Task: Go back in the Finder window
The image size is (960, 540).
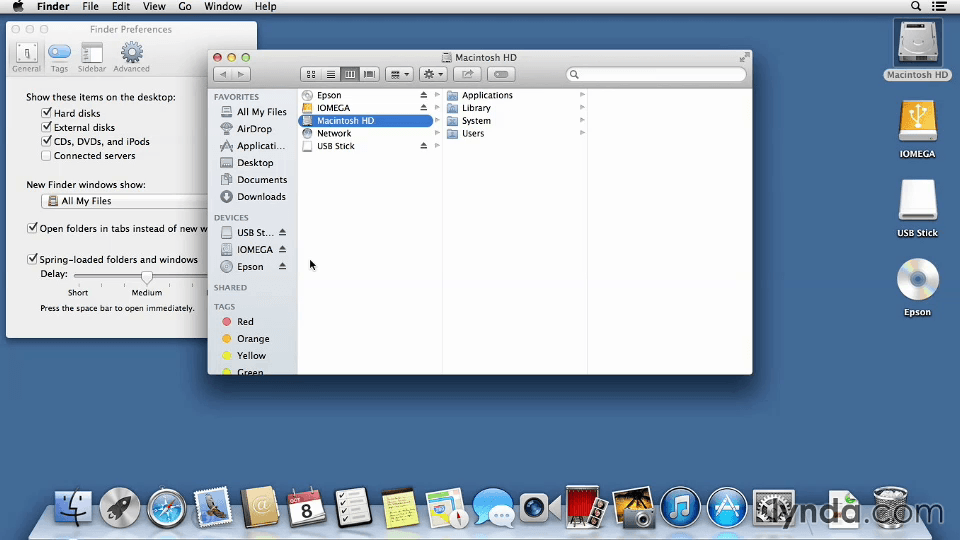Action: [223, 74]
